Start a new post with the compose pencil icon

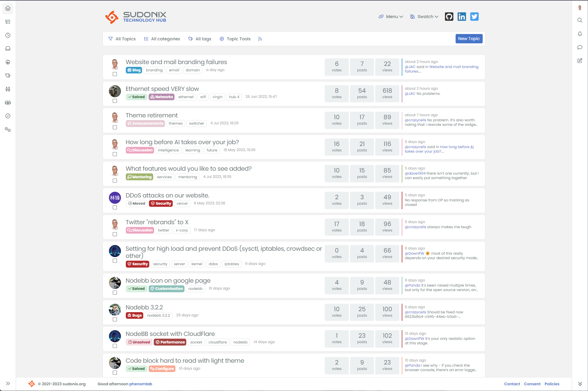[x=580, y=61]
